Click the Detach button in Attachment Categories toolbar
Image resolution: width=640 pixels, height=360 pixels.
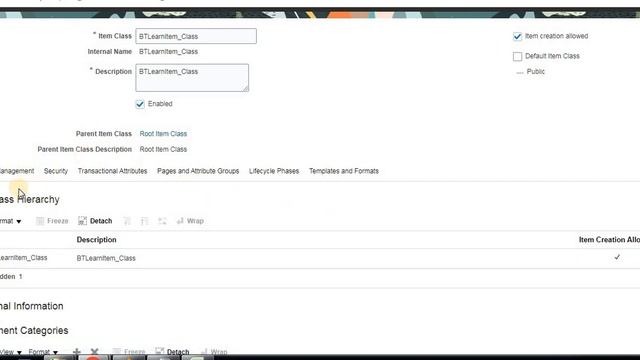172,351
